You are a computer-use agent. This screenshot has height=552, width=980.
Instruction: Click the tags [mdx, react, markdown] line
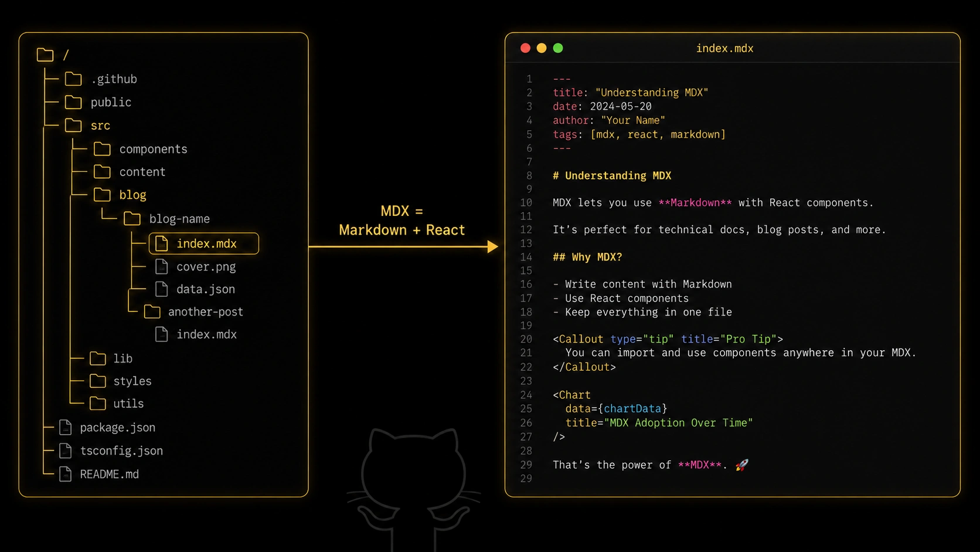coord(639,134)
